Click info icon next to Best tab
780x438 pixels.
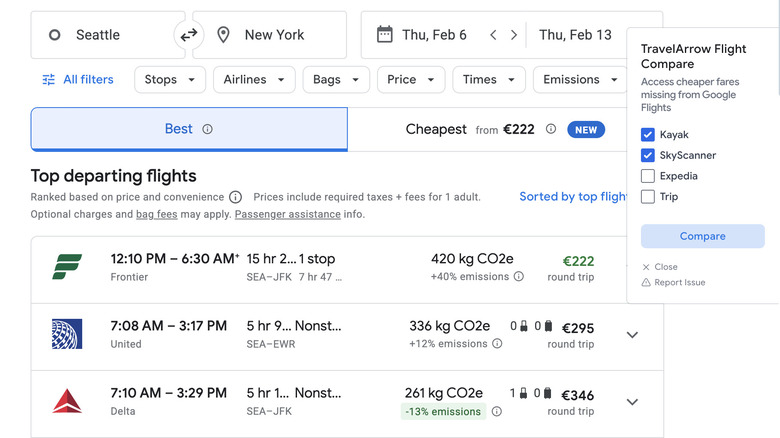tap(208, 129)
